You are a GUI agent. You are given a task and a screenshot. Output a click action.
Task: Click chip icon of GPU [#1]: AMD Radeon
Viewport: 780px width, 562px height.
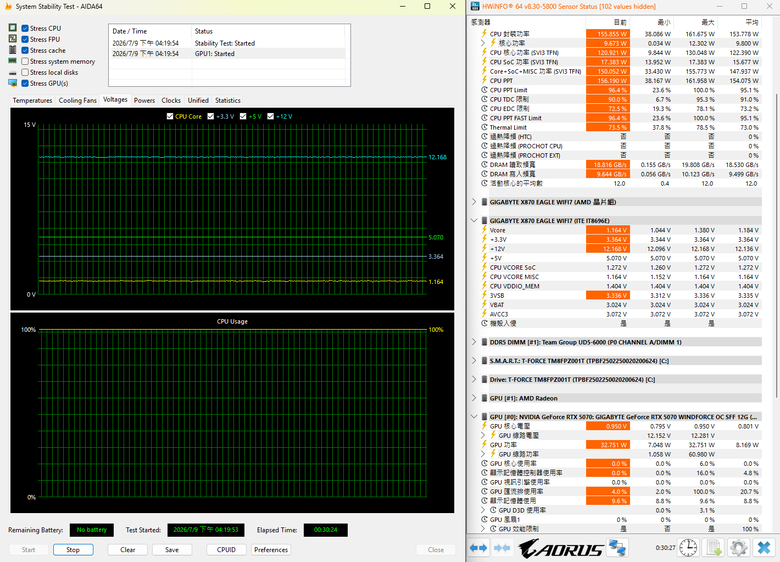point(484,398)
